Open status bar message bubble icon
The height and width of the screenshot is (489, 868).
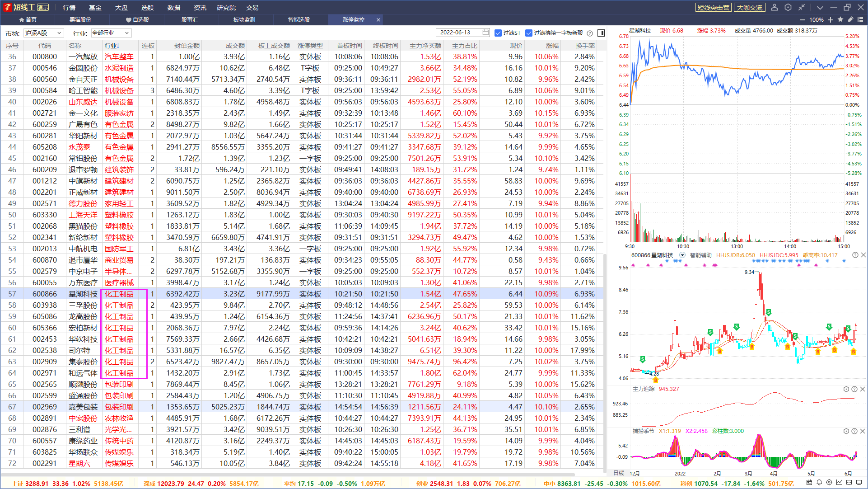849,483
